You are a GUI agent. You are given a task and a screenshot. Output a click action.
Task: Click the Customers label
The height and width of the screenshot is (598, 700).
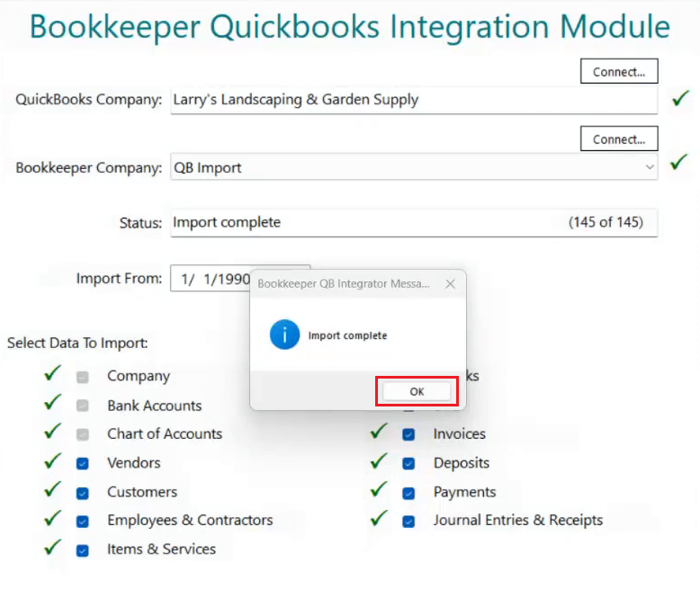(x=142, y=492)
